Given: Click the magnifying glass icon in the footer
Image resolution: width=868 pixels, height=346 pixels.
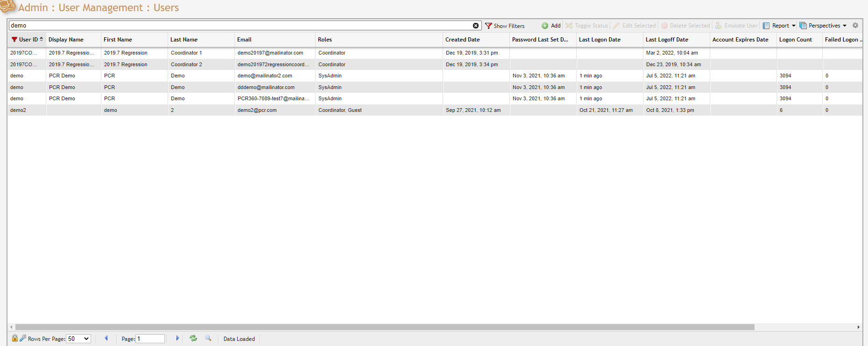Looking at the screenshot, I should pyautogui.click(x=208, y=339).
